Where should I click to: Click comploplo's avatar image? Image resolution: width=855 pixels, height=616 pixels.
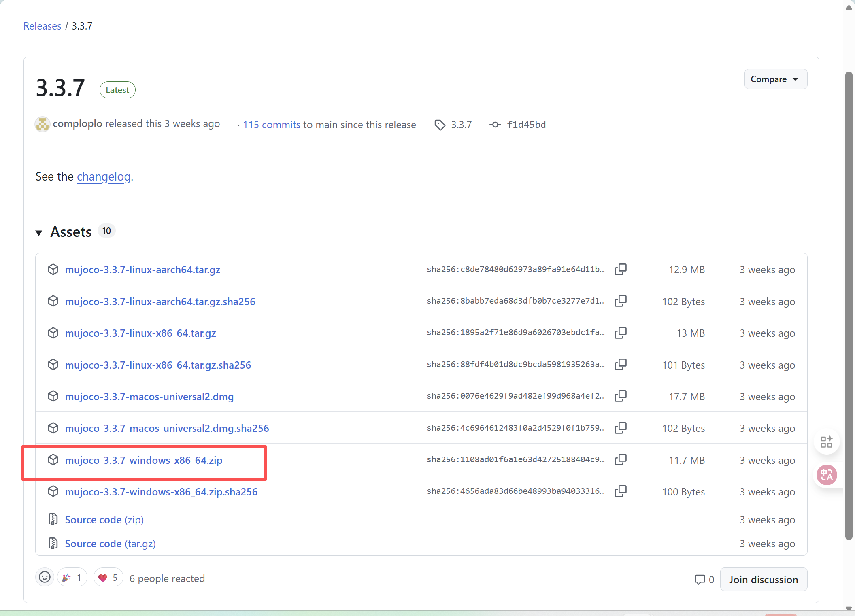coord(43,124)
